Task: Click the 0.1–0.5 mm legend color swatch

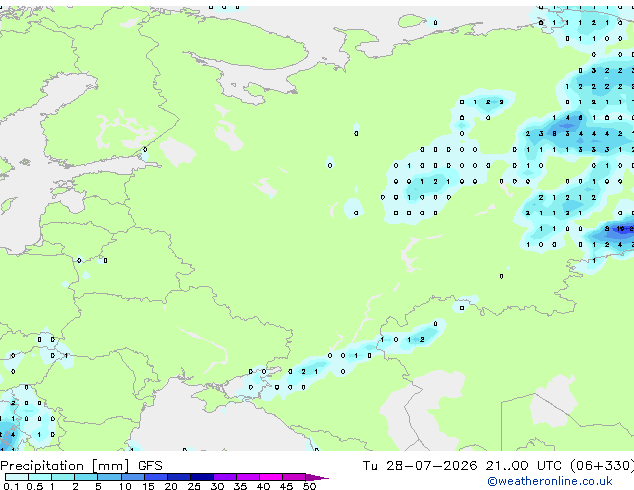Action: tap(17, 477)
